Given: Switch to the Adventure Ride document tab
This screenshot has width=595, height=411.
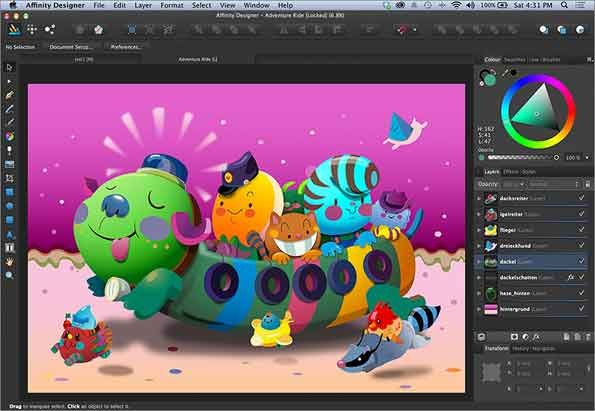Looking at the screenshot, I should coord(198,59).
